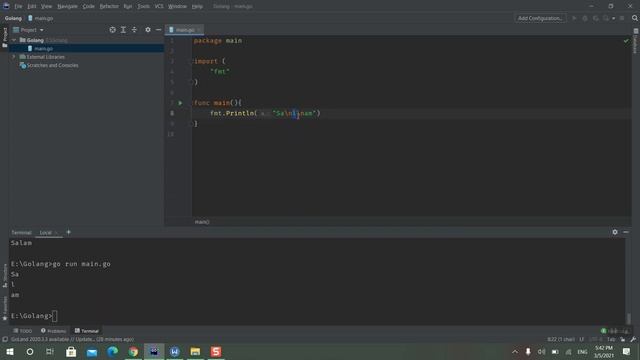Open File Explorer from taskbar
The width and height of the screenshot is (640, 360).
196,351
